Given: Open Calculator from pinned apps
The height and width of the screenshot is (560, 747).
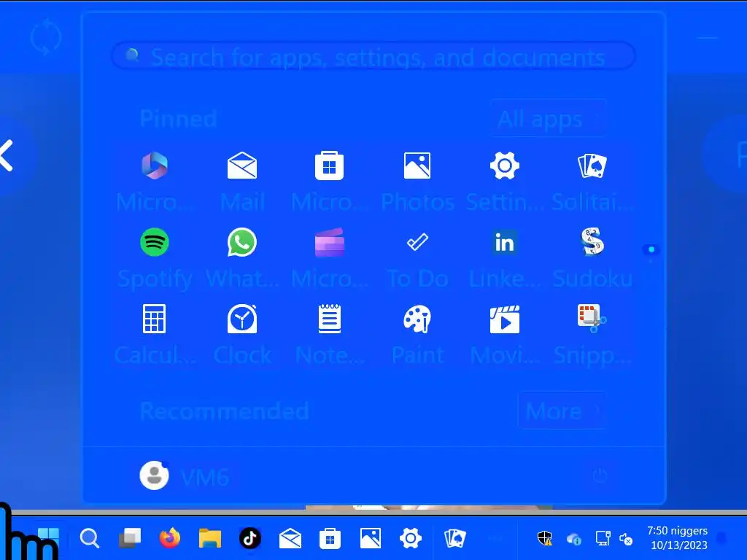Looking at the screenshot, I should pyautogui.click(x=155, y=319).
